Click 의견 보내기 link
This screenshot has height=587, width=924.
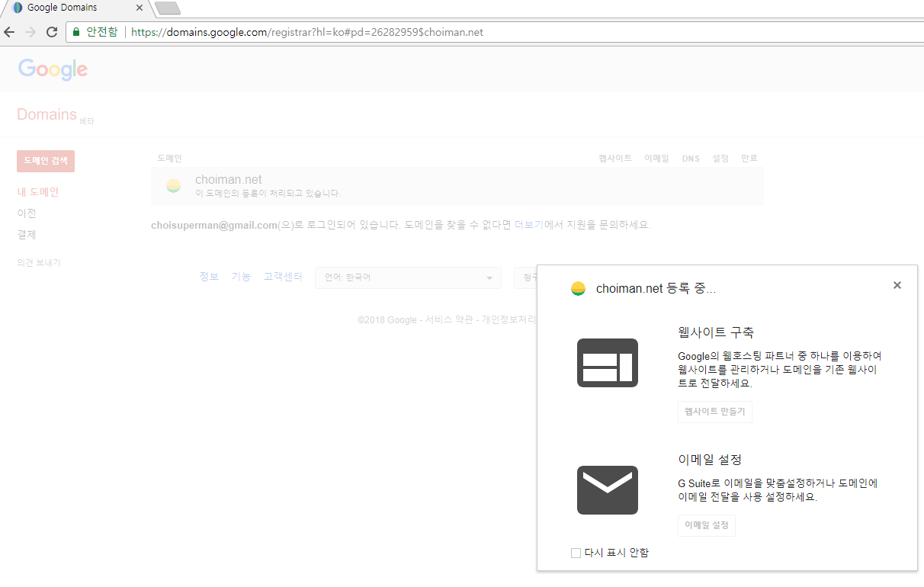[39, 262]
